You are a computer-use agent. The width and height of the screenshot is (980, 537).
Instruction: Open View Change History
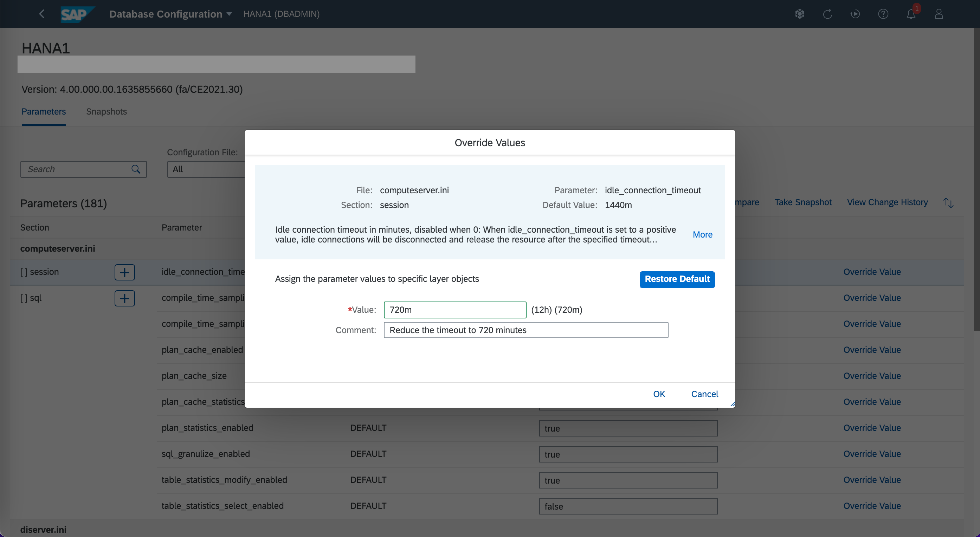click(887, 202)
